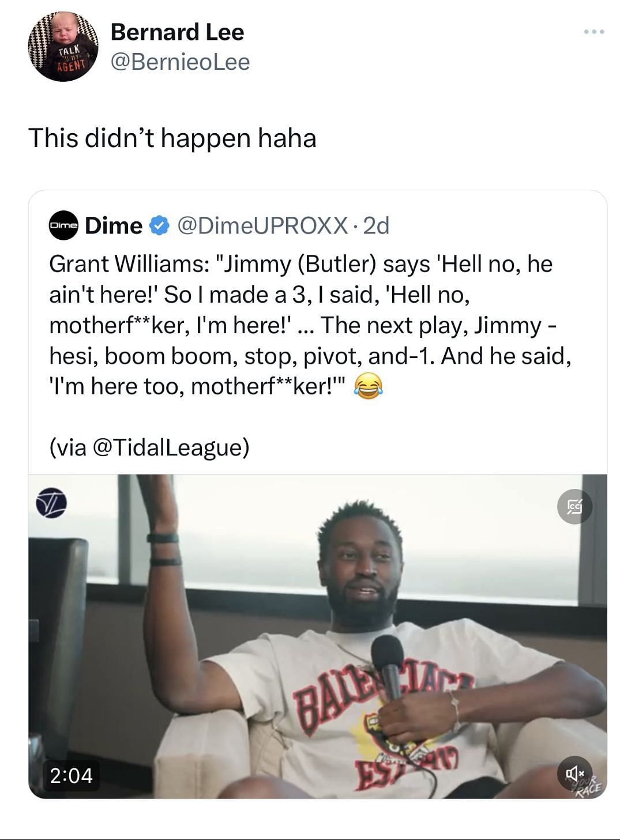Screen dimensions: 620x840
Task: Click the Tidal League logo watermark on video
Action: (51, 503)
